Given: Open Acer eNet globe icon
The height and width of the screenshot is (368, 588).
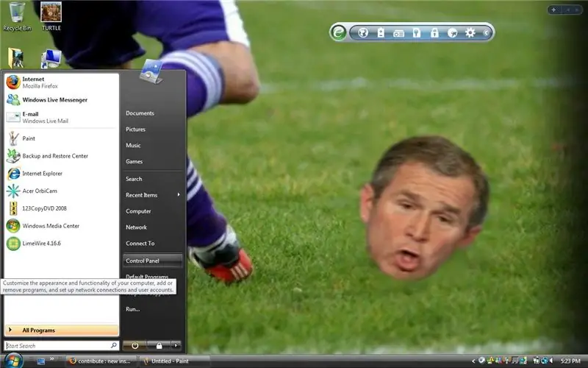Looking at the screenshot, I should (x=363, y=32).
